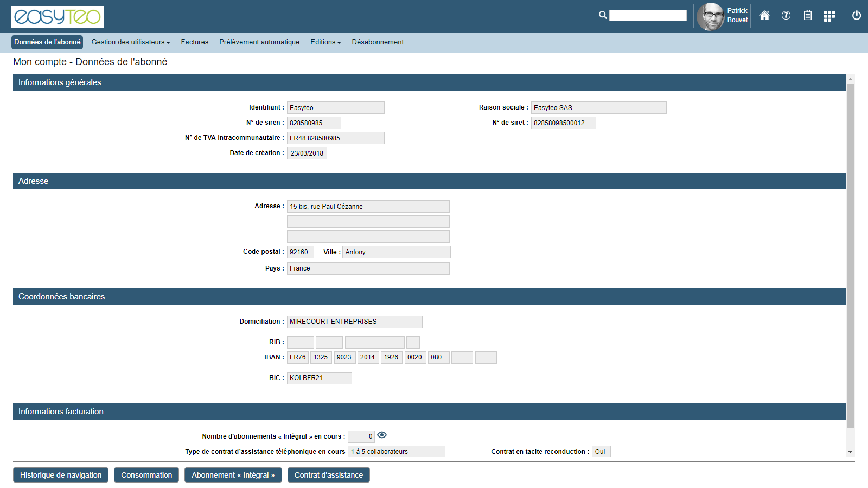Image resolution: width=868 pixels, height=488 pixels.
Task: Click Patrick Bouvet's profile photo
Action: tap(710, 16)
